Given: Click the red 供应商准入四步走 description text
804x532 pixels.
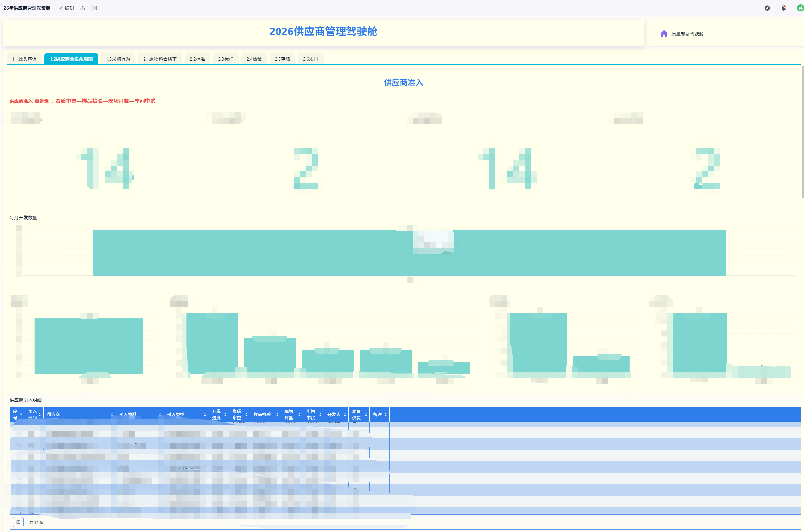Looking at the screenshot, I should pyautogui.click(x=82, y=101).
